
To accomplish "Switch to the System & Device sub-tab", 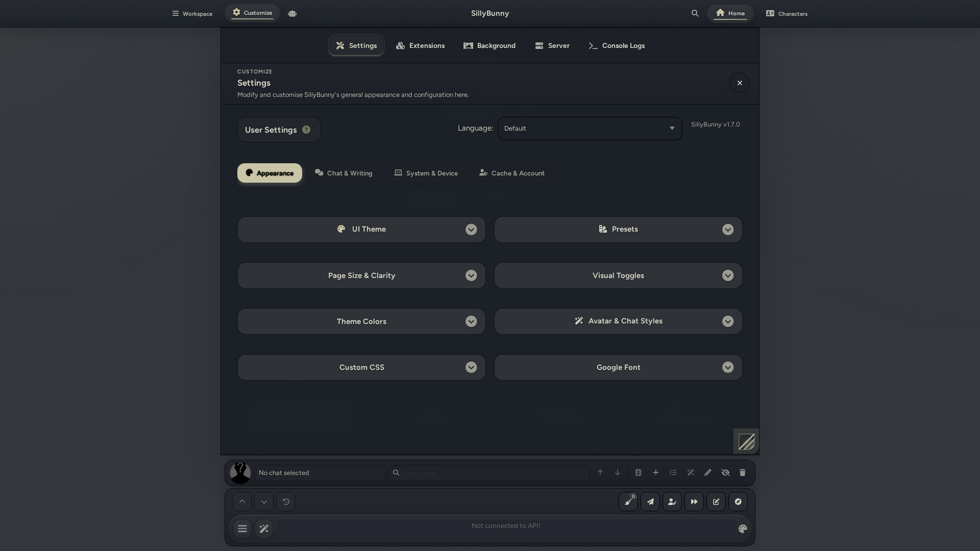I will point(426,173).
